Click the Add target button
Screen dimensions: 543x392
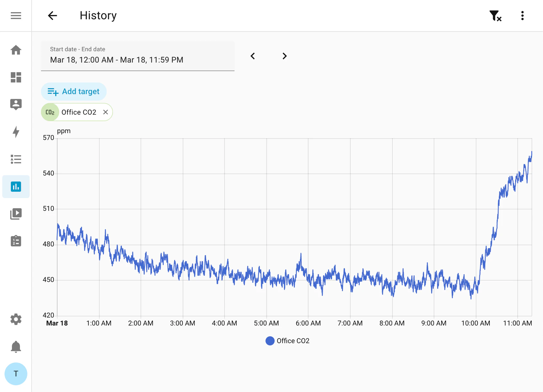pyautogui.click(x=74, y=91)
